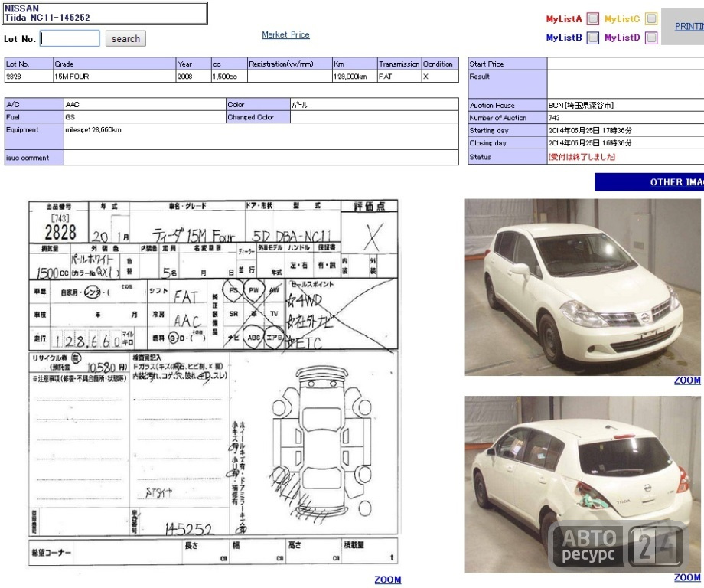Open the rear view car photo

coord(582,484)
